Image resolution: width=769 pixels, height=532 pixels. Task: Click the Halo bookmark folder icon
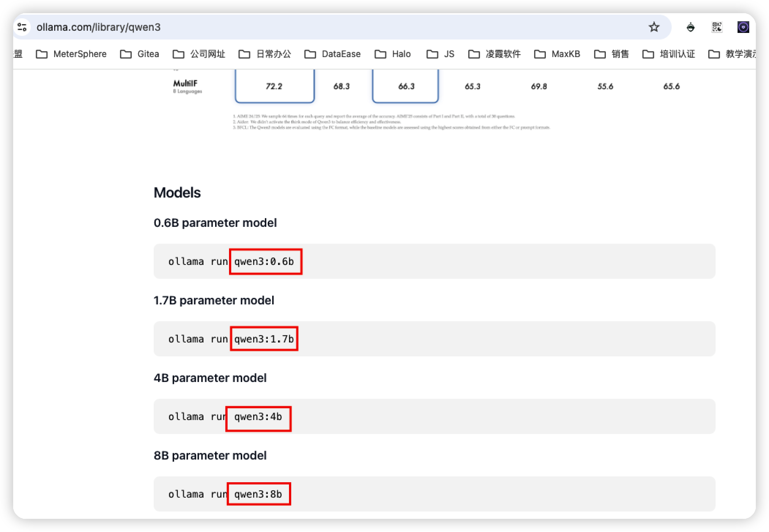point(380,54)
